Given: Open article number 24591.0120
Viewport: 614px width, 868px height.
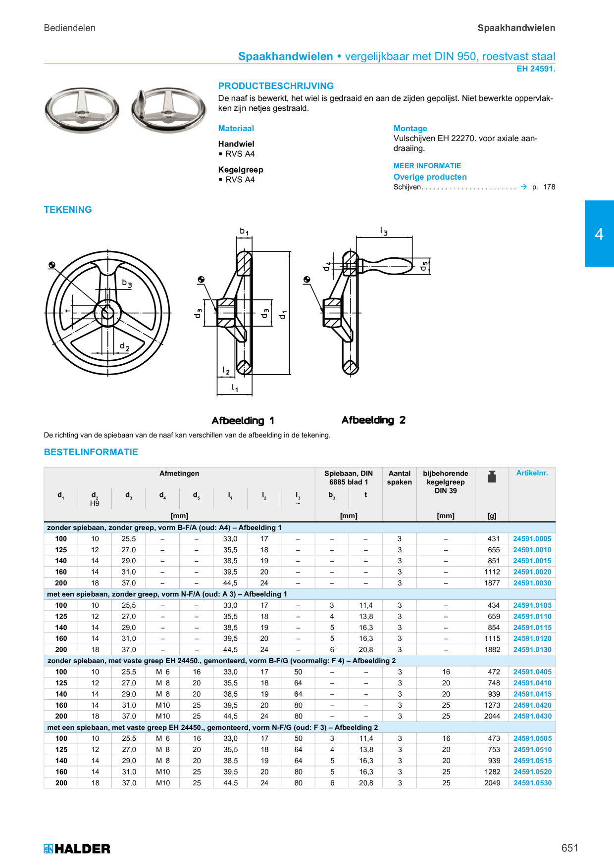Looking at the screenshot, I should coord(532,638).
